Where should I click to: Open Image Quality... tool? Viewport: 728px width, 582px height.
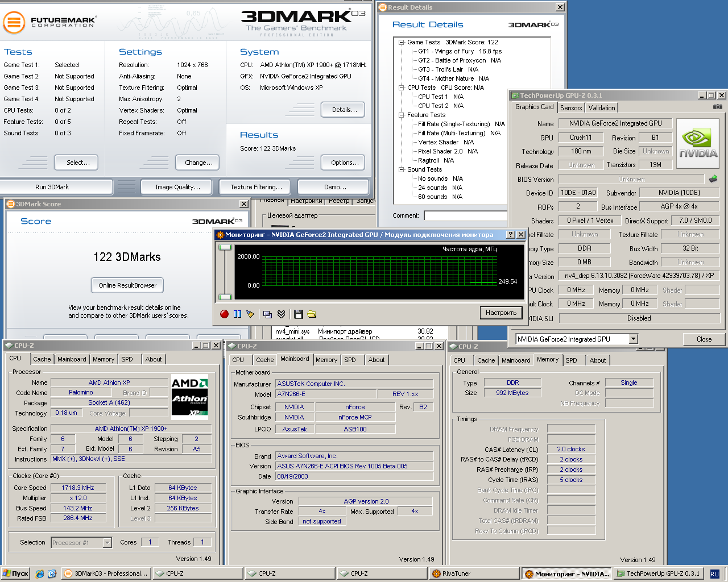pyautogui.click(x=177, y=187)
